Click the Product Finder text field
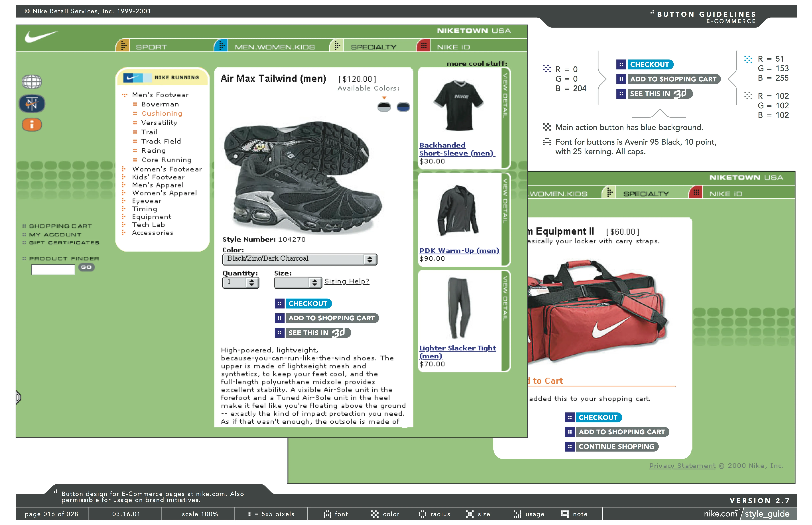Viewport: 812px width, 525px height. point(53,269)
